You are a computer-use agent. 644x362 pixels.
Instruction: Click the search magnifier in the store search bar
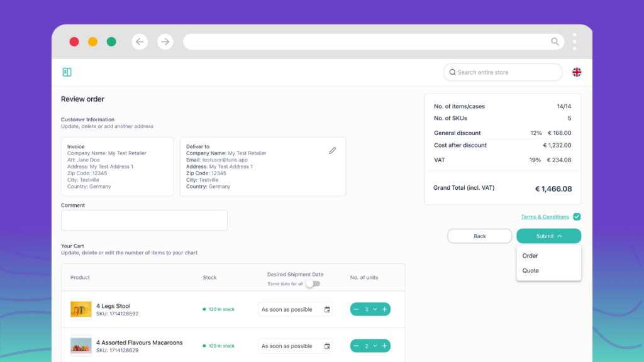[x=452, y=72]
